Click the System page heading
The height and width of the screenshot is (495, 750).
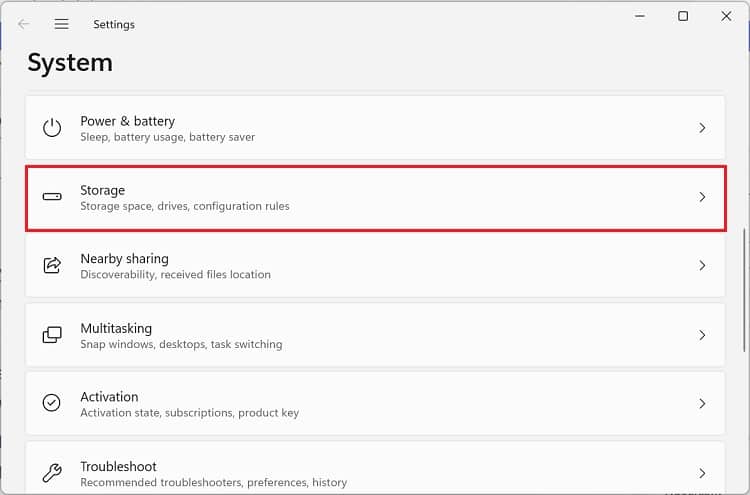click(70, 63)
